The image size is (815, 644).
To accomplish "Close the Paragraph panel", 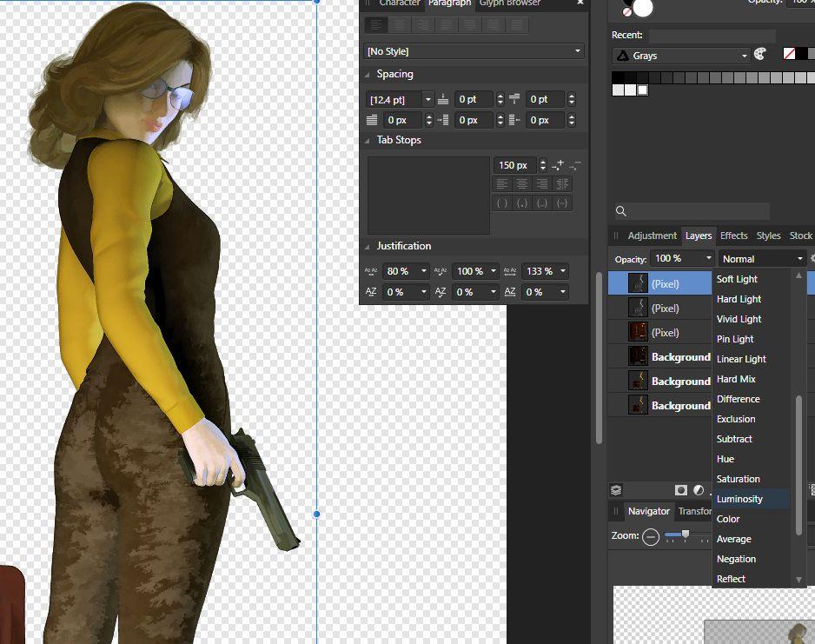I will click(580, 3).
